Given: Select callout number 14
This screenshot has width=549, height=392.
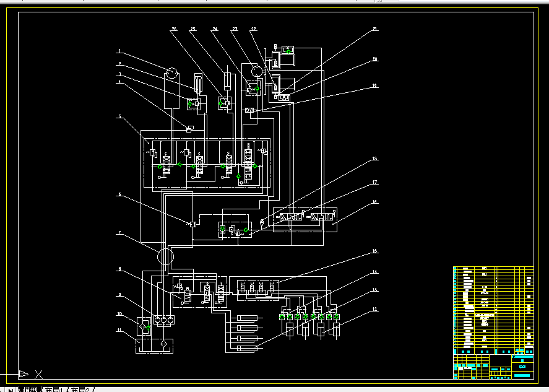Looking at the screenshot, I should [x=374, y=271].
